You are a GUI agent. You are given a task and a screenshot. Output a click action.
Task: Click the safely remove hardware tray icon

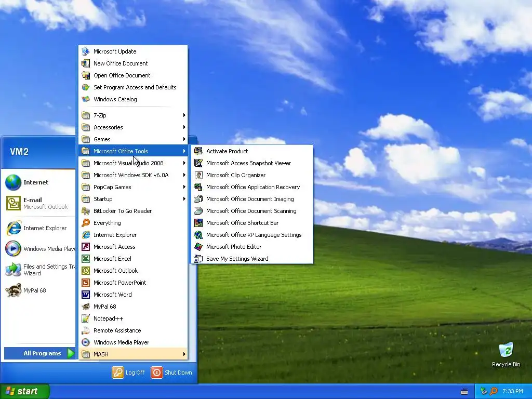(x=484, y=392)
